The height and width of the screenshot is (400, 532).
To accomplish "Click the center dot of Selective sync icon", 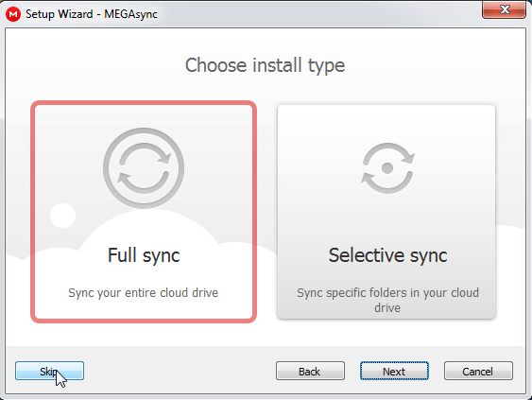I will click(x=387, y=168).
